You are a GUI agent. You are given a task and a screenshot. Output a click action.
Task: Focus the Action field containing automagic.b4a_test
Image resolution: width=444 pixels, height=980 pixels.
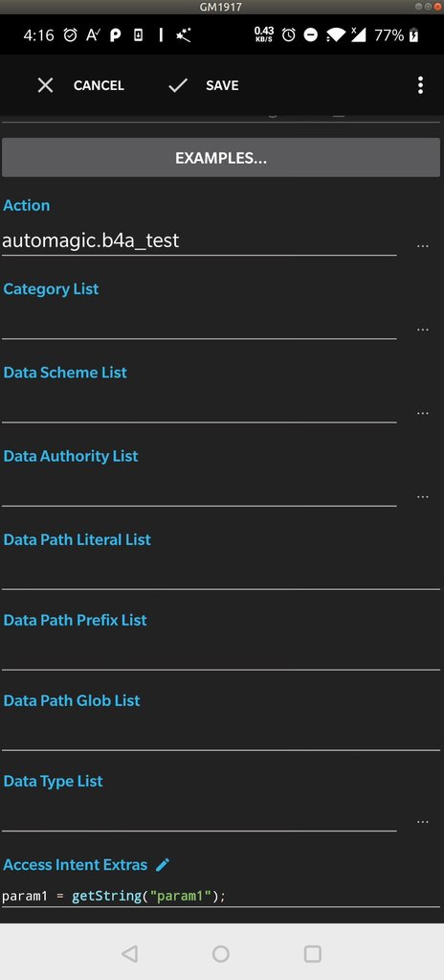click(x=199, y=240)
